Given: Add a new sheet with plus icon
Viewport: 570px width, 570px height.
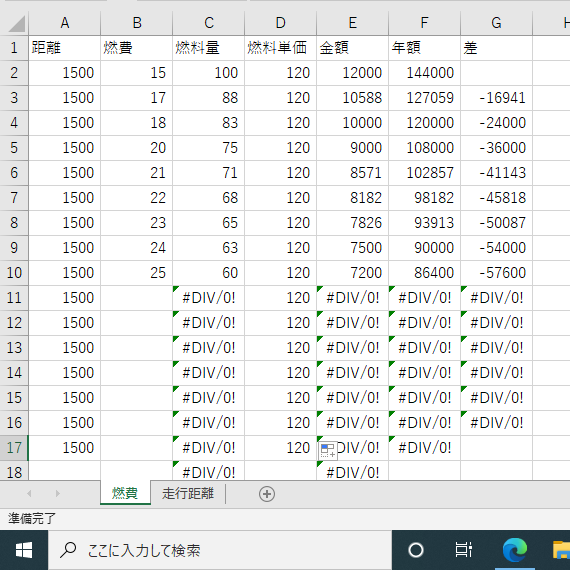Looking at the screenshot, I should pos(266,494).
